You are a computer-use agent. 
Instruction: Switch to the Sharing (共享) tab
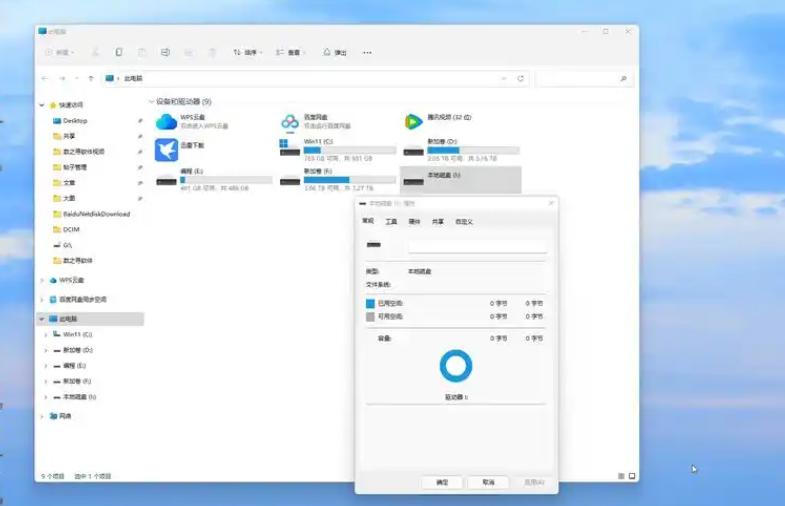(x=438, y=221)
